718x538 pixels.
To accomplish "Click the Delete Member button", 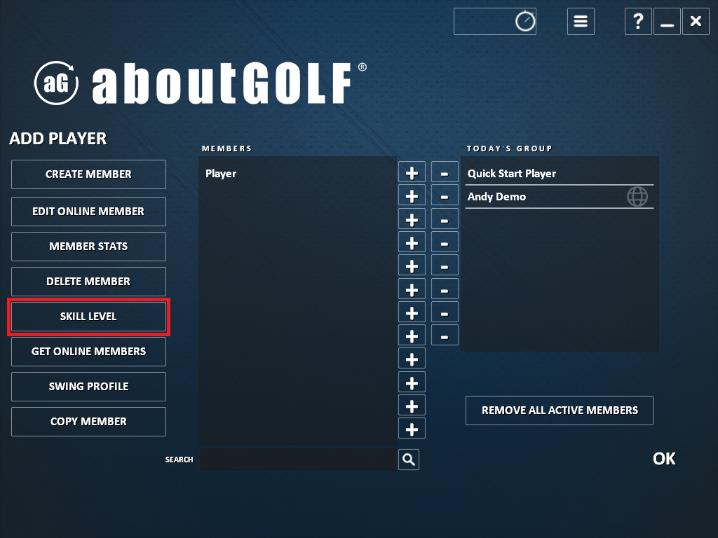I will (88, 281).
